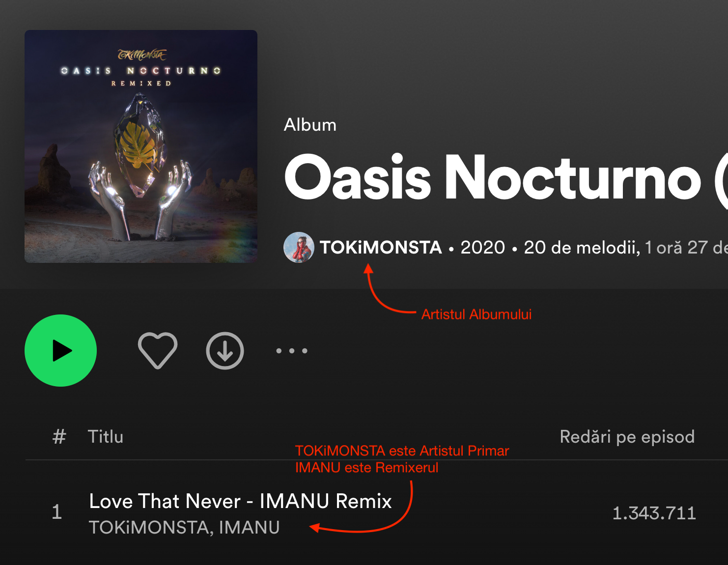Open IMANU artist link under track title
This screenshot has height=565, width=728.
point(249,528)
